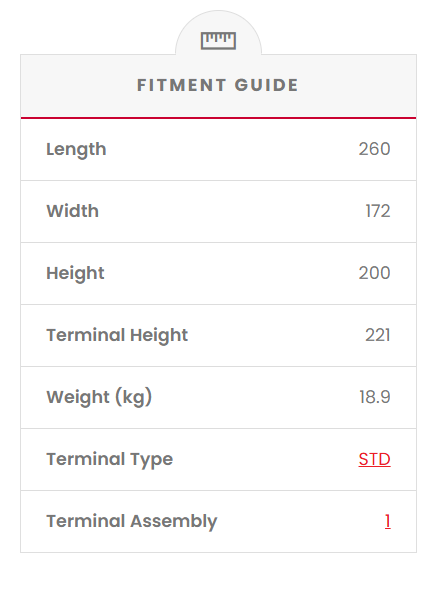
Task: Click the Weight (kg) label
Action: pyautogui.click(x=99, y=397)
